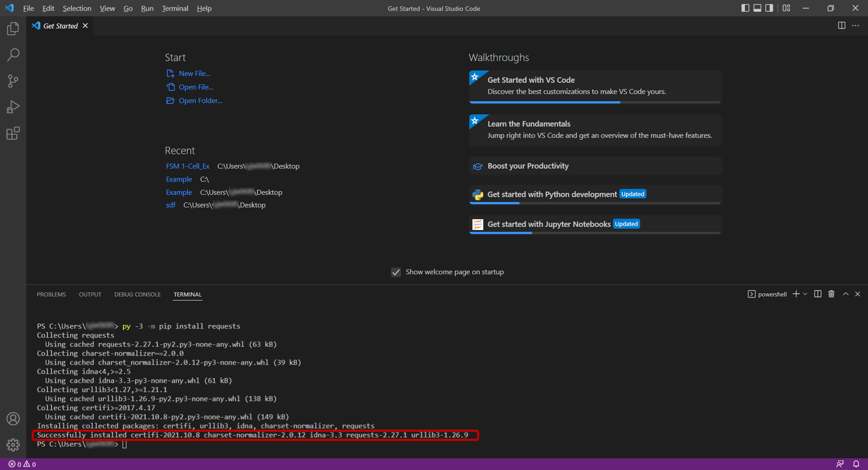Open recent FSM 1-Cell_Ex folder

click(x=187, y=166)
